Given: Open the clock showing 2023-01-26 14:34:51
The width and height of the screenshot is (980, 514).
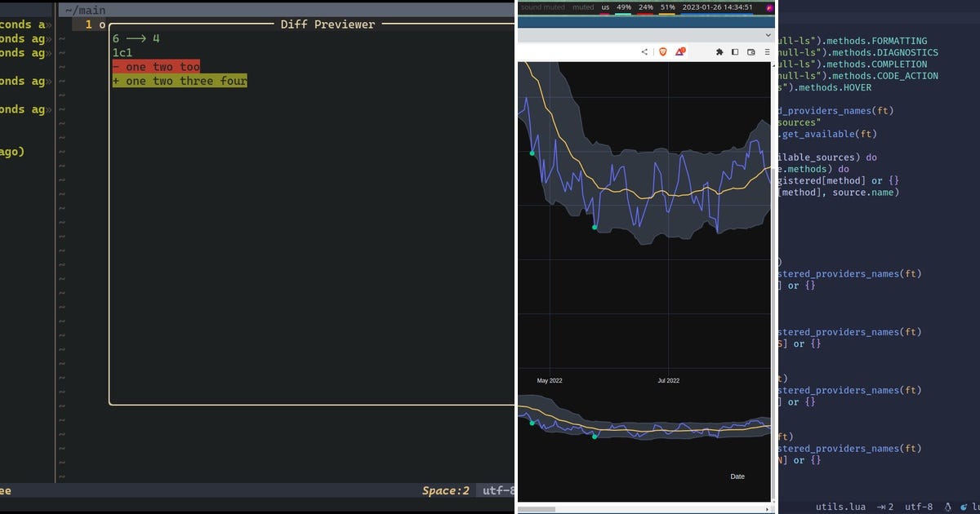Looking at the screenshot, I should (717, 7).
